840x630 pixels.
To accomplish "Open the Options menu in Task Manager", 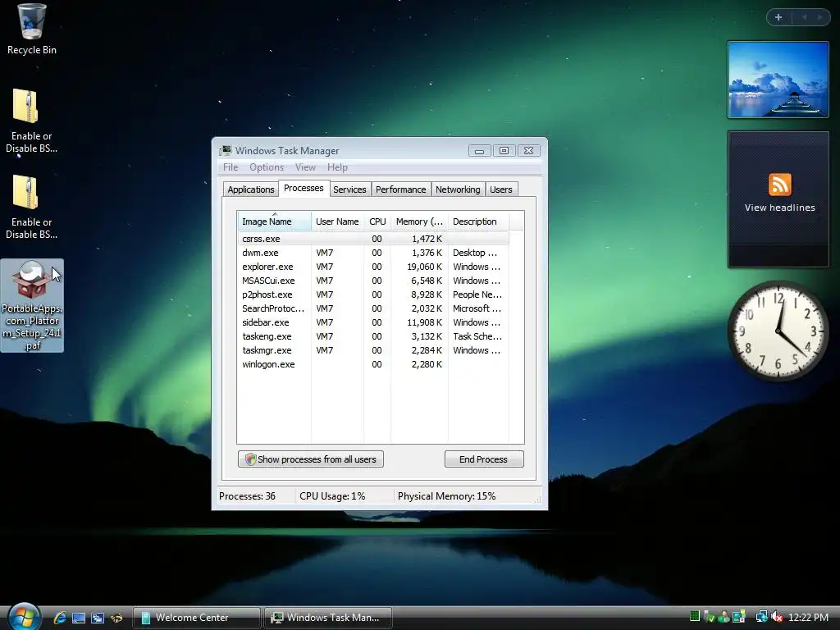I will pyautogui.click(x=267, y=167).
